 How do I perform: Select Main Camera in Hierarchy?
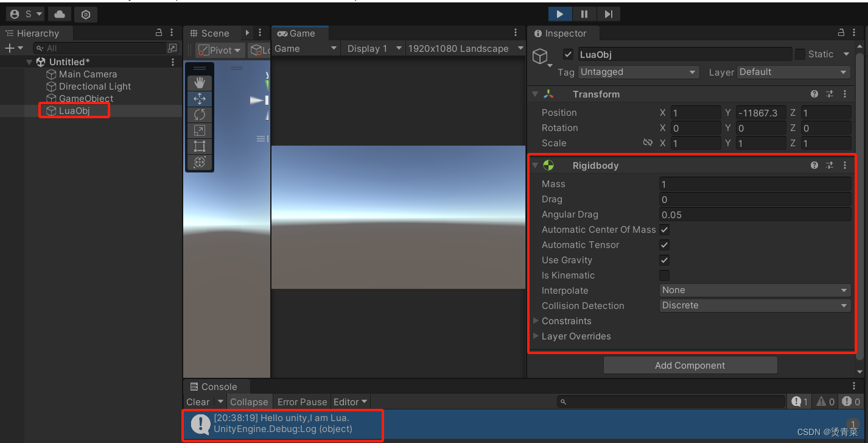88,74
